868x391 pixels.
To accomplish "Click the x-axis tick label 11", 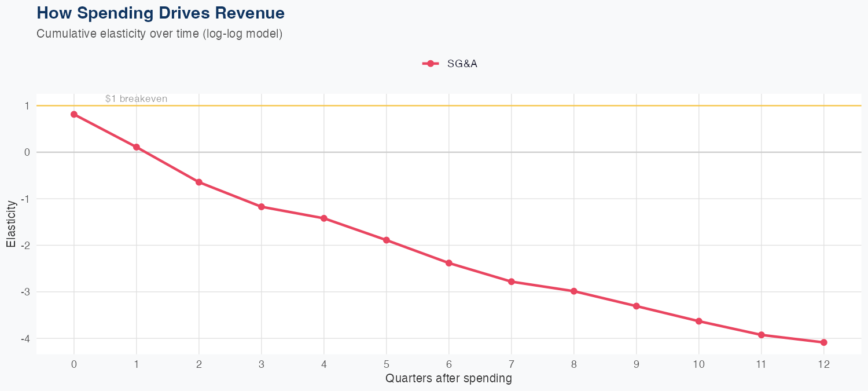I will click(762, 364).
